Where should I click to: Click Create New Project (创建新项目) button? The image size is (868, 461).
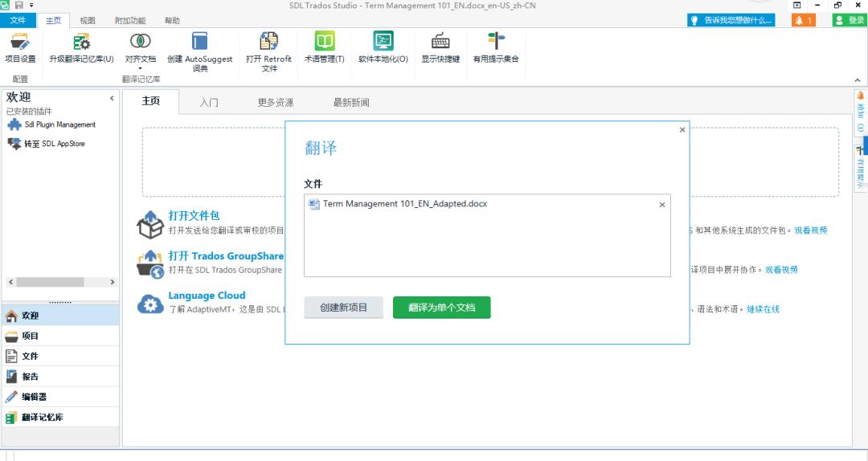(x=343, y=308)
